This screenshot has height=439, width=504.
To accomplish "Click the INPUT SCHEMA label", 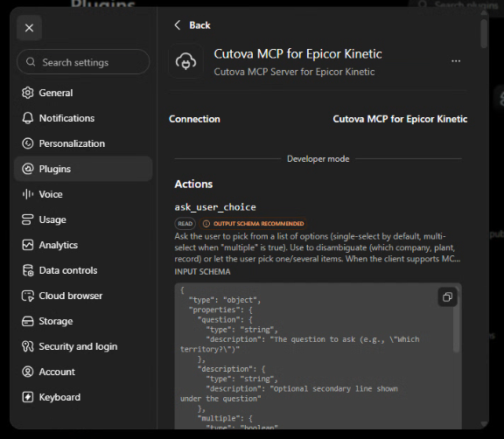I will click(202, 272).
